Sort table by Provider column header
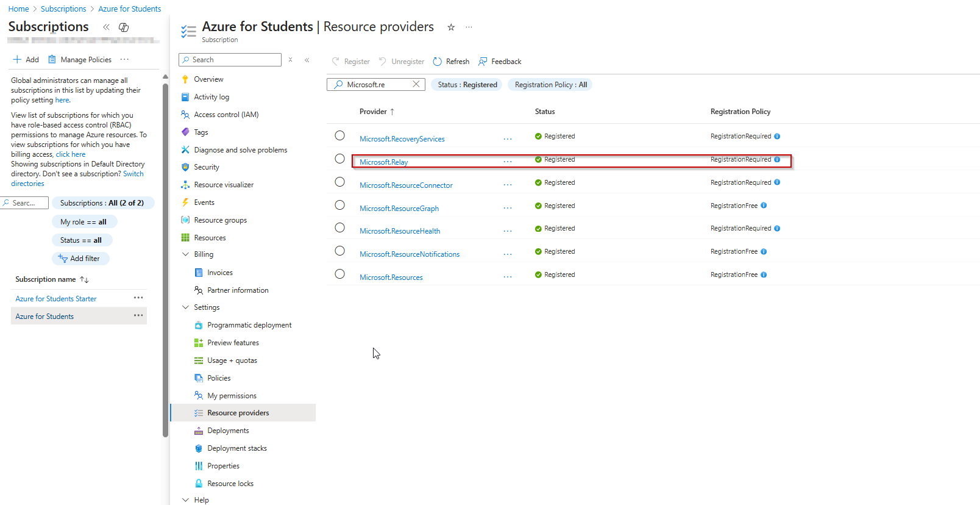The height and width of the screenshot is (505, 980). point(377,112)
